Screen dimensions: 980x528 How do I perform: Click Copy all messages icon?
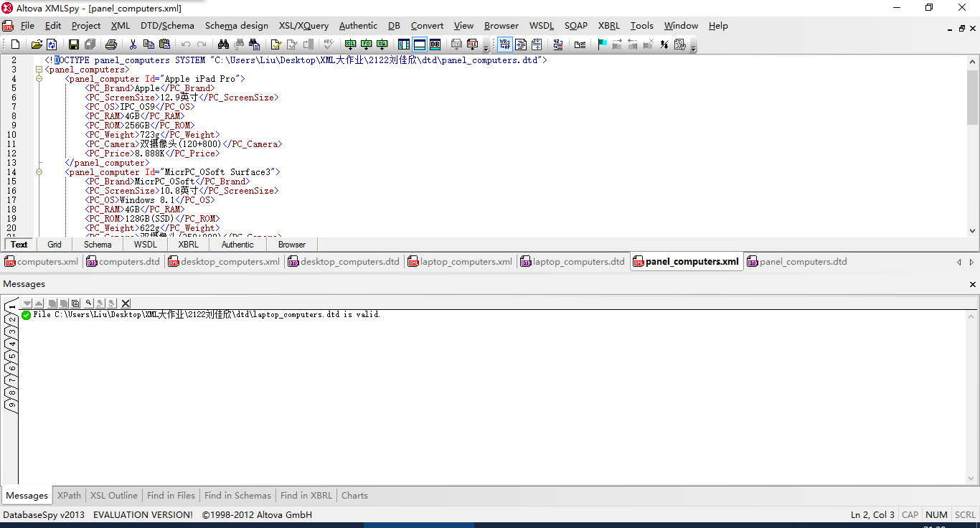(x=75, y=303)
